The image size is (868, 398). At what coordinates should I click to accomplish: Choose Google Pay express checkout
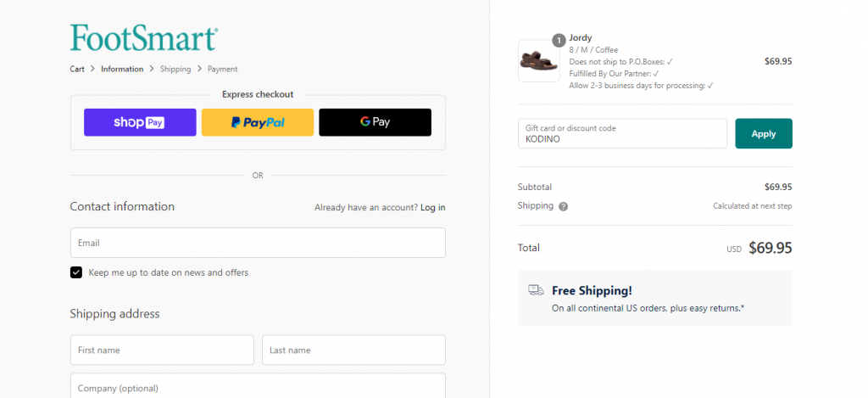pos(375,122)
